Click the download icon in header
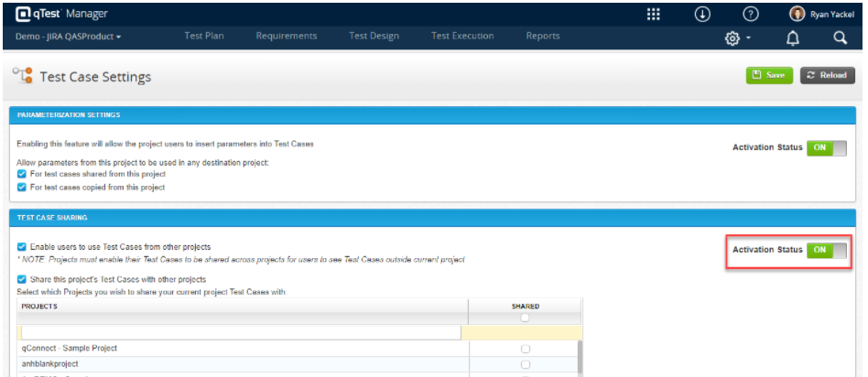This screenshot has height=377, width=868. (702, 15)
